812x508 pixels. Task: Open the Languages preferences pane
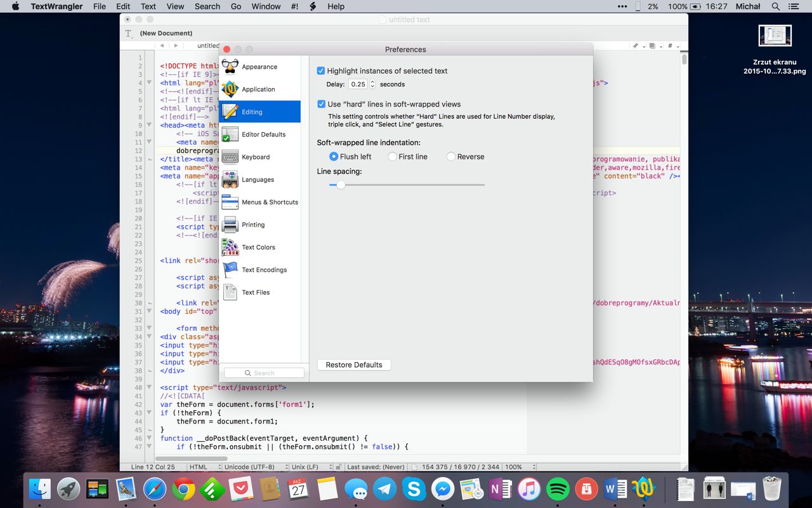point(259,180)
